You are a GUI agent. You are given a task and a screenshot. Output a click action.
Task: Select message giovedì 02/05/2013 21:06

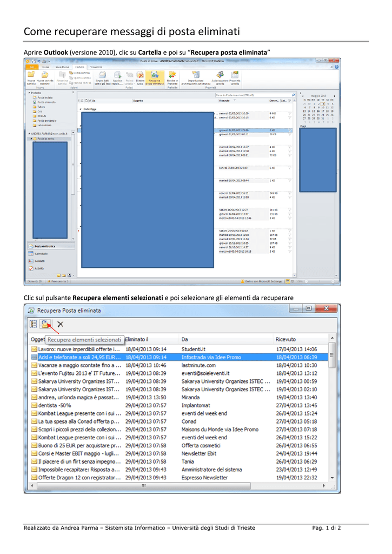(x=185, y=130)
